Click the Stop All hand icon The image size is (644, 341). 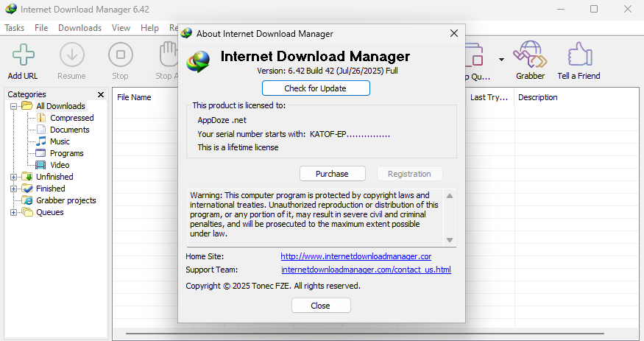(169, 55)
